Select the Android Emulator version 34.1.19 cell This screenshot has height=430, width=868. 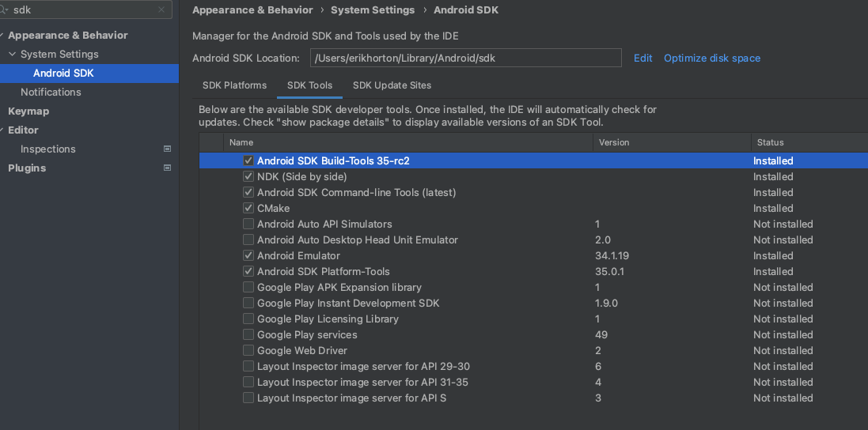[612, 256]
